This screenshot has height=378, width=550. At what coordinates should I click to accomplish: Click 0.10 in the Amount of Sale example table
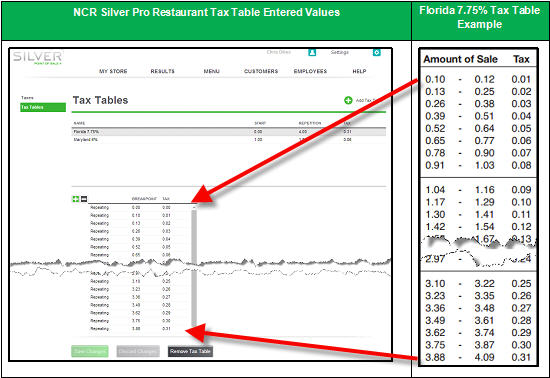(x=435, y=80)
